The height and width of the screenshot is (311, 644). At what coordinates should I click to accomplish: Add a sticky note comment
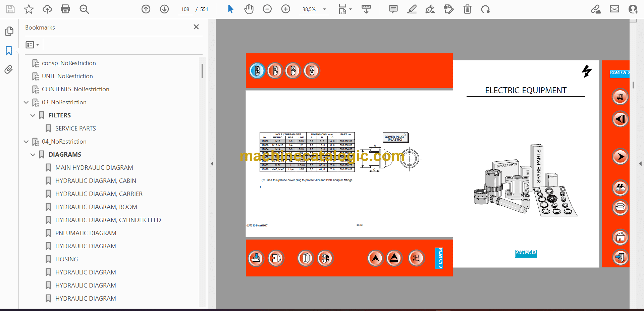[x=393, y=9]
